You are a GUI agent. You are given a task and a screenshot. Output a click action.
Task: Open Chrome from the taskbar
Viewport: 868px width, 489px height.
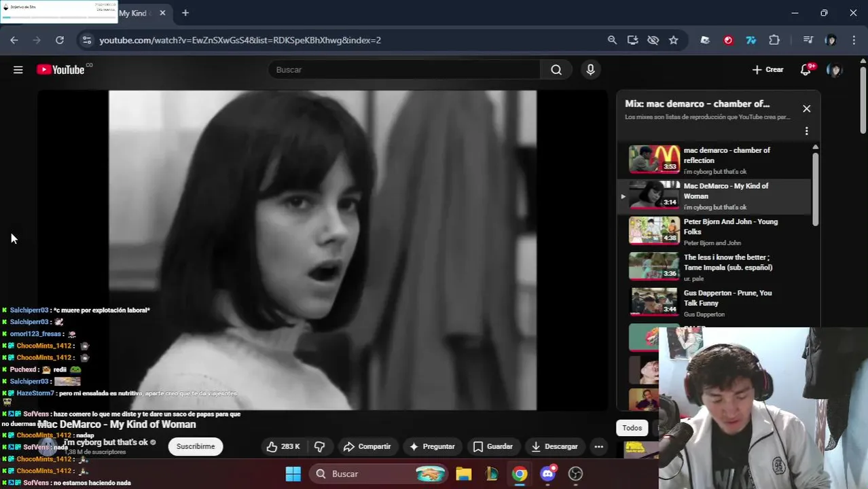tap(520, 473)
